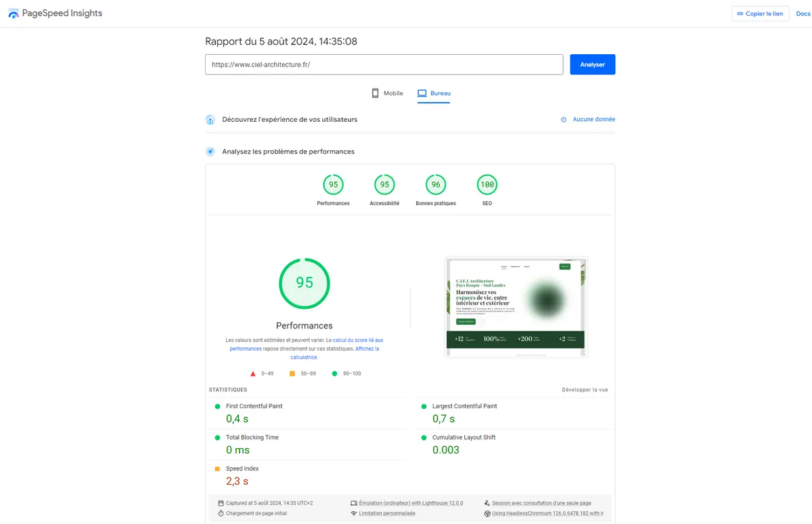812x524 pixels.
Task: Click the device icon beside Émulation (ordinateur)
Action: pyautogui.click(x=353, y=503)
